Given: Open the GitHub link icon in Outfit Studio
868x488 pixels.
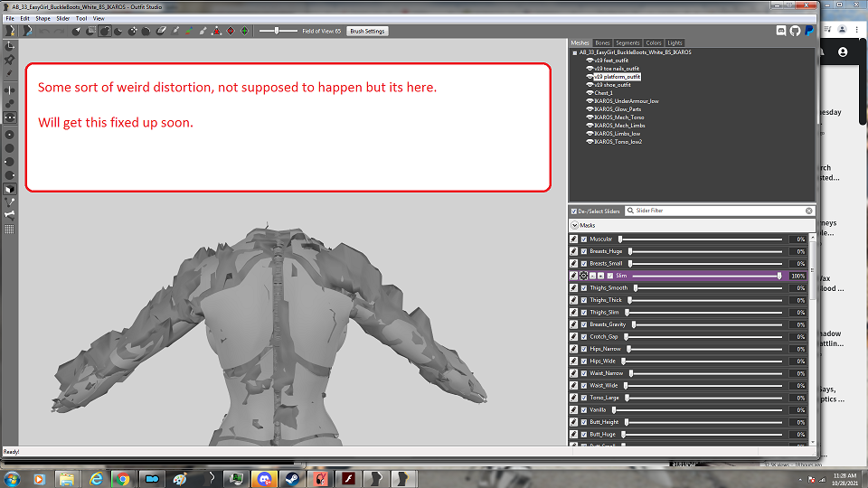Looking at the screenshot, I should pos(795,31).
